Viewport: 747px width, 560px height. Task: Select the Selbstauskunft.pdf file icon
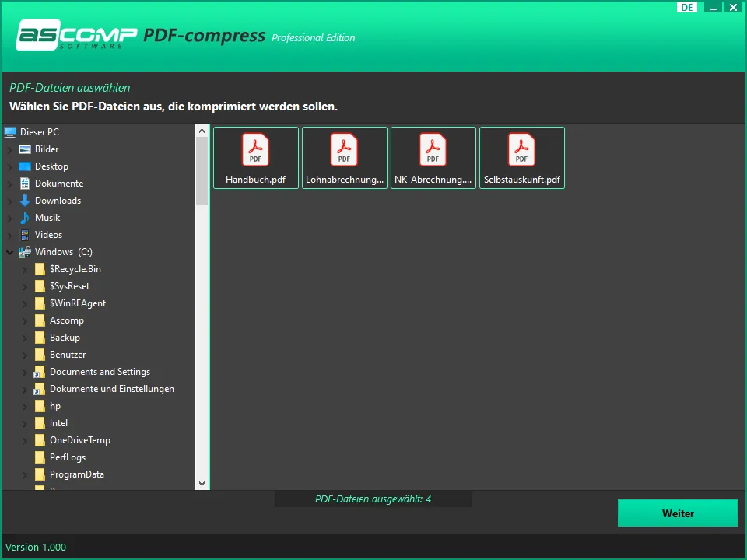click(x=521, y=149)
